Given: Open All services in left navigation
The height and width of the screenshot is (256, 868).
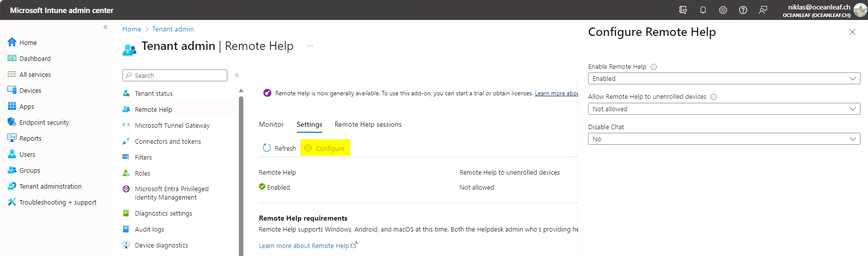Looking at the screenshot, I should click(35, 74).
